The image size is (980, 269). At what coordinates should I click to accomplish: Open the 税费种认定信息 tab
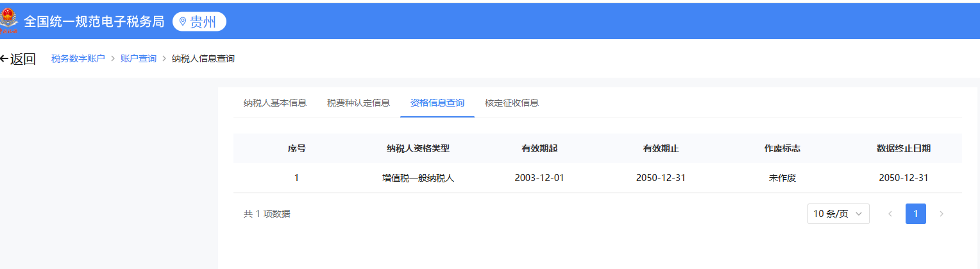click(358, 103)
